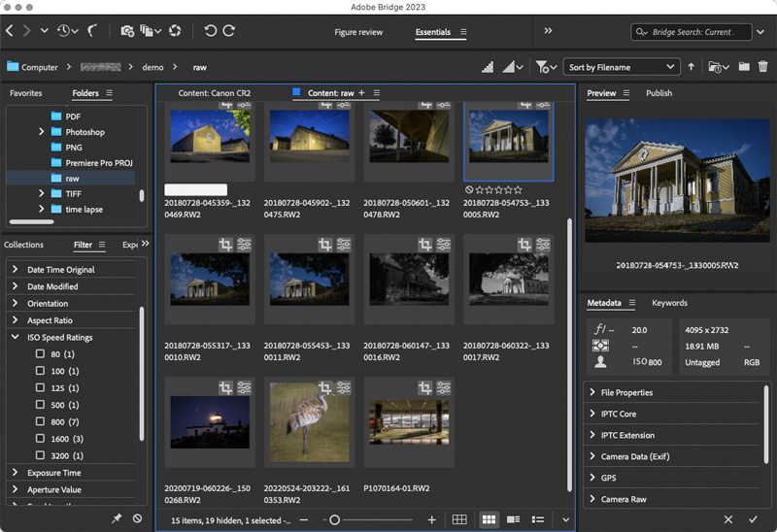Switch to Keywords tab
This screenshot has height=532, width=777.
(x=669, y=303)
